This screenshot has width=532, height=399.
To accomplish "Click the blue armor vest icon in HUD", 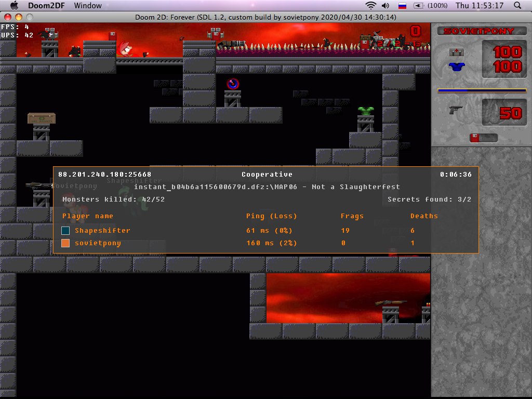I will [x=456, y=66].
